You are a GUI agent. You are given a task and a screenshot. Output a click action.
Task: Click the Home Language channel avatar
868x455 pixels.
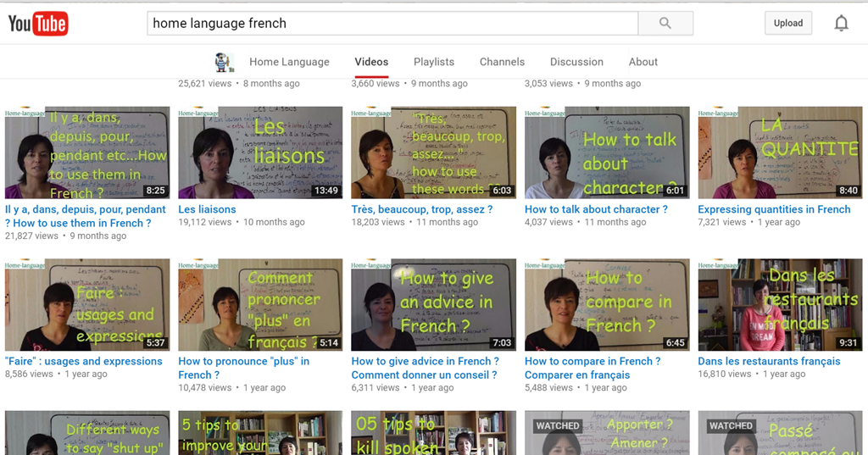click(x=224, y=62)
